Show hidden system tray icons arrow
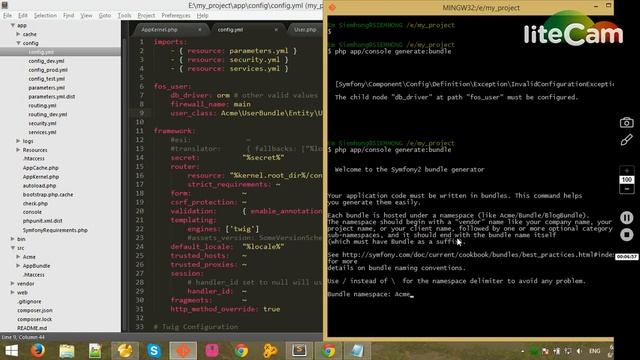Screen dimensions: 640x360 pyautogui.click(x=522, y=351)
